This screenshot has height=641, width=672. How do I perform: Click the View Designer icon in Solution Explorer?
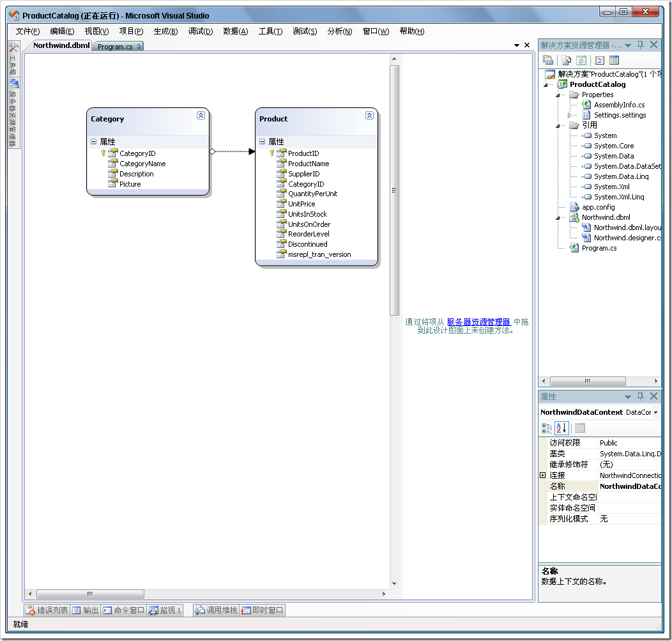(x=614, y=61)
